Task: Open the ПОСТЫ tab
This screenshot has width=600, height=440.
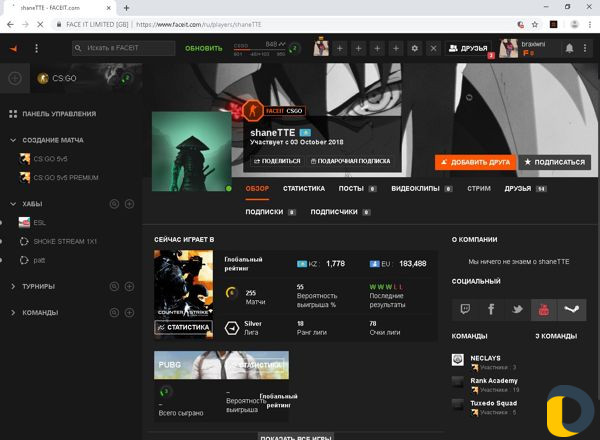Action: 357,189
